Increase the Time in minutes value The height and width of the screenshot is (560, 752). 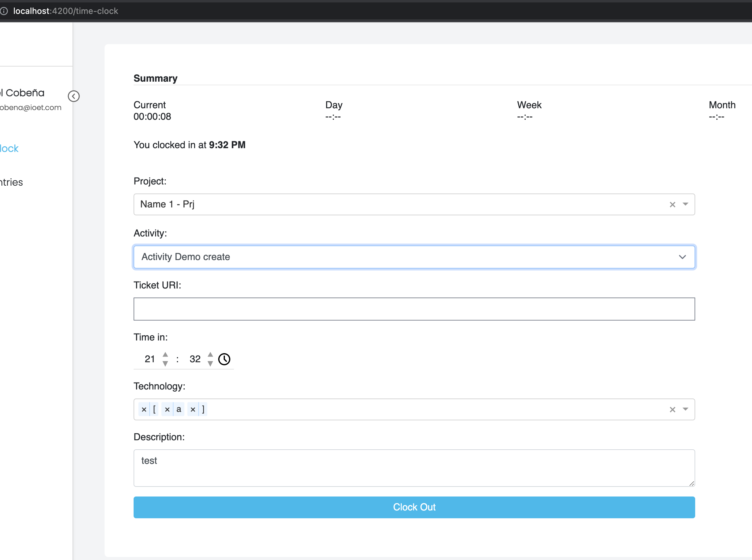pyautogui.click(x=210, y=354)
